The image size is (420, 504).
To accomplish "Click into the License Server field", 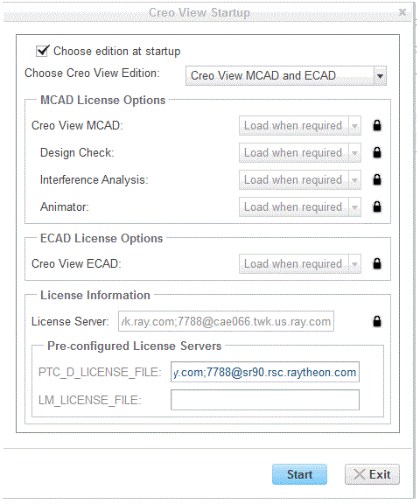I will click(x=226, y=321).
